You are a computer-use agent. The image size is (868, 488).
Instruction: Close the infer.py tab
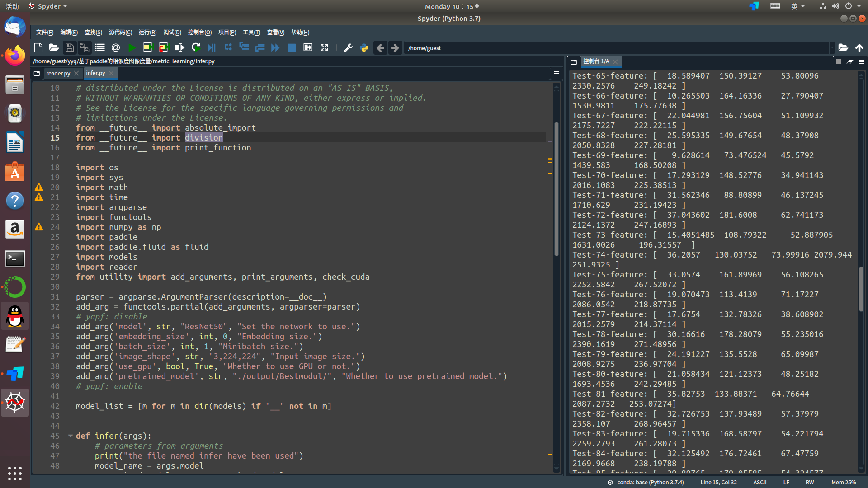point(111,73)
